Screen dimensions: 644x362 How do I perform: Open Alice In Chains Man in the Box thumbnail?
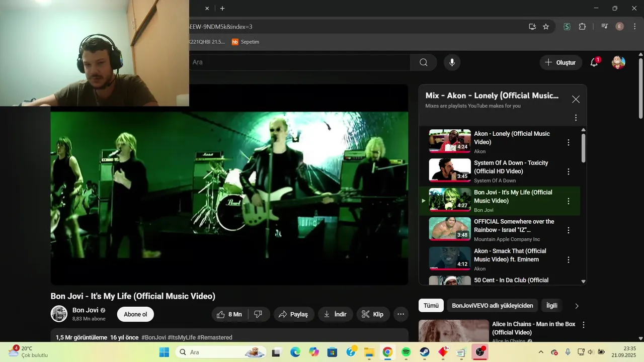click(454, 331)
